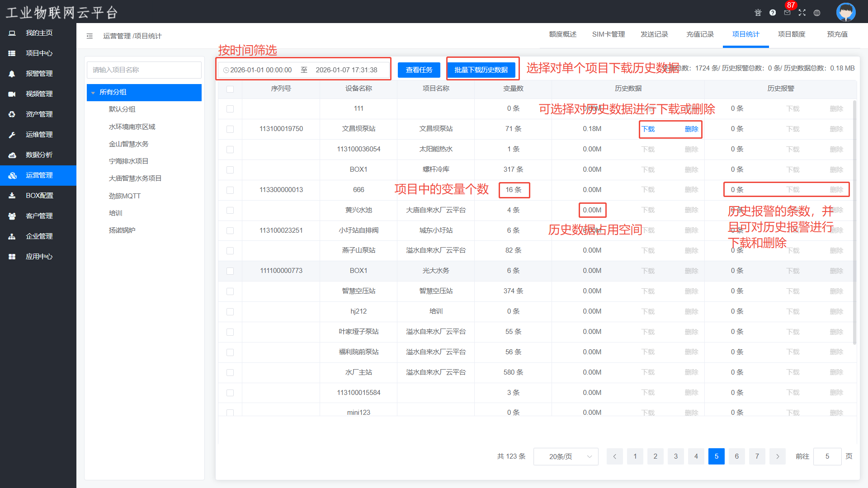Viewport: 868px width, 488px height.
Task: Check the box for hj212 row
Action: click(x=230, y=312)
